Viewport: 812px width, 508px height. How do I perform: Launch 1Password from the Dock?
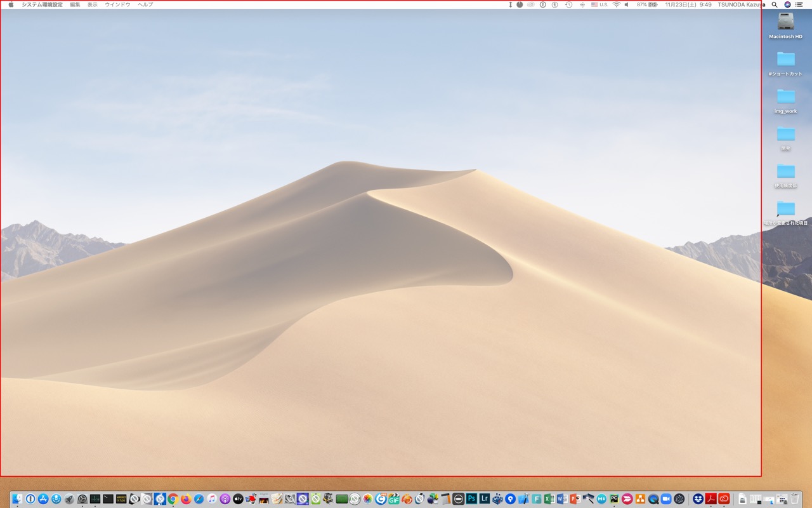click(x=30, y=499)
